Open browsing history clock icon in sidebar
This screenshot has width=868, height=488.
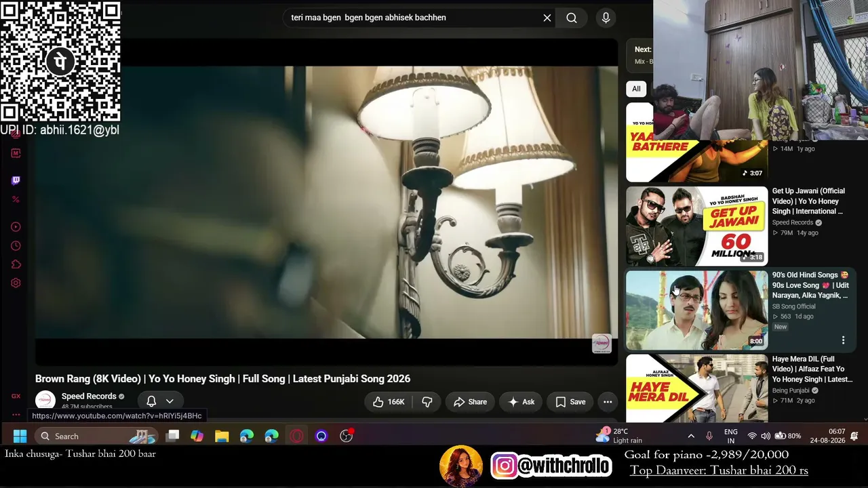coord(16,246)
